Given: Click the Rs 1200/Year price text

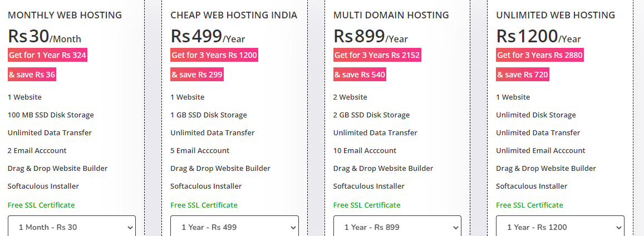Looking at the screenshot, I should [538, 37].
